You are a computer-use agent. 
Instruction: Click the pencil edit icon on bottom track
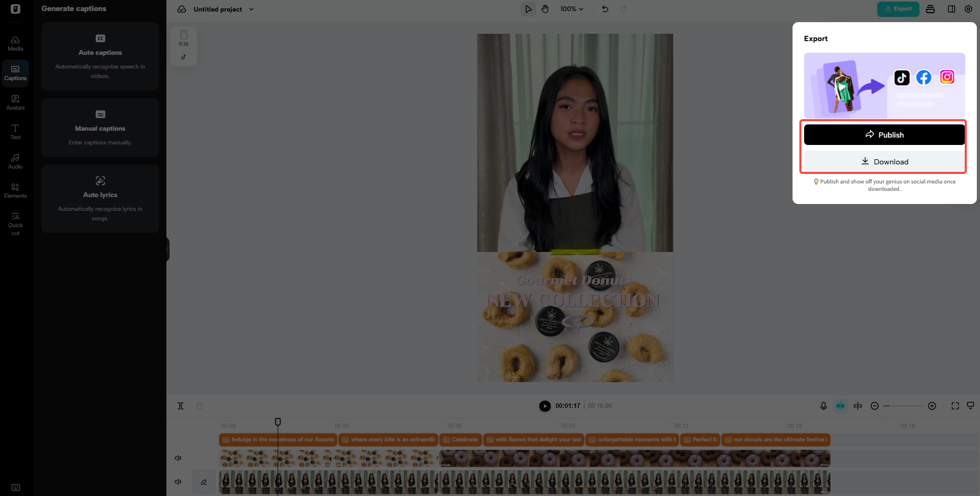point(204,482)
